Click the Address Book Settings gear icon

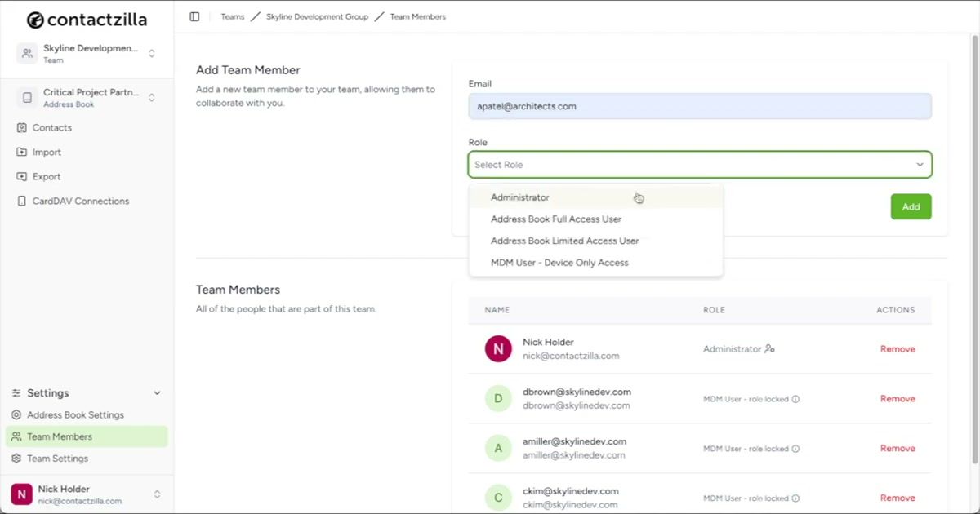[16, 415]
